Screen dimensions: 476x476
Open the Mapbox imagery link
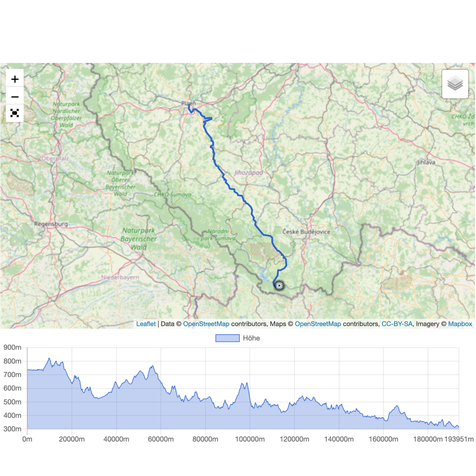click(x=460, y=324)
